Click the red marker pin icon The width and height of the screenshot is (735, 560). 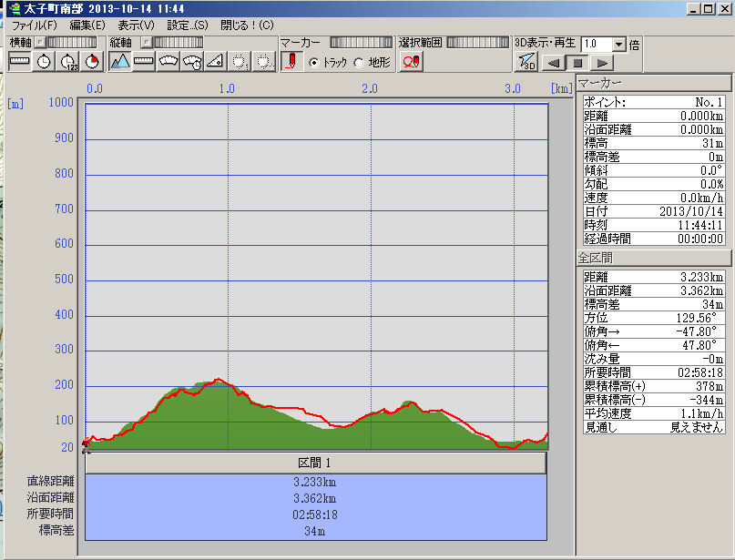pyautogui.click(x=291, y=62)
